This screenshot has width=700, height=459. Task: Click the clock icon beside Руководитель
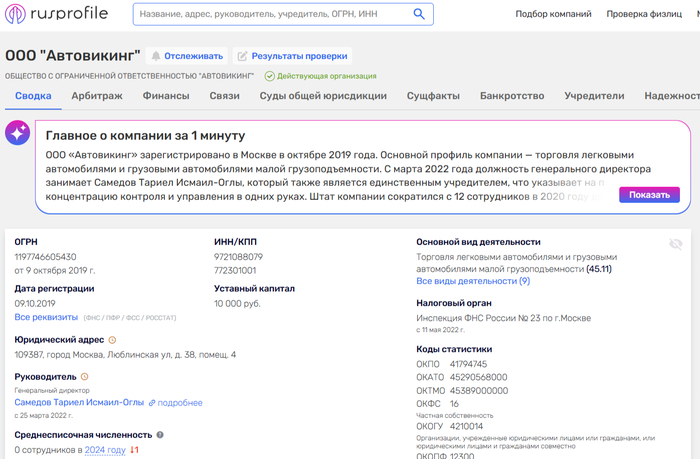point(84,376)
